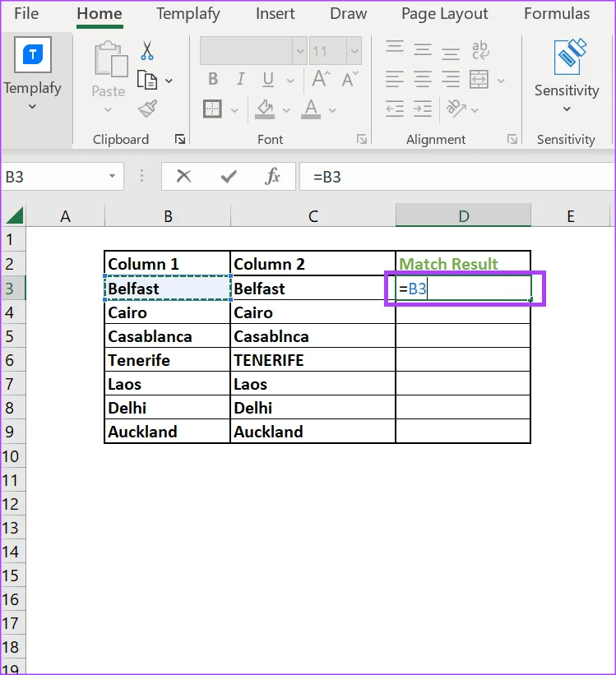Select Middle Align icon
The height and width of the screenshot is (675, 616).
pyautogui.click(x=423, y=50)
